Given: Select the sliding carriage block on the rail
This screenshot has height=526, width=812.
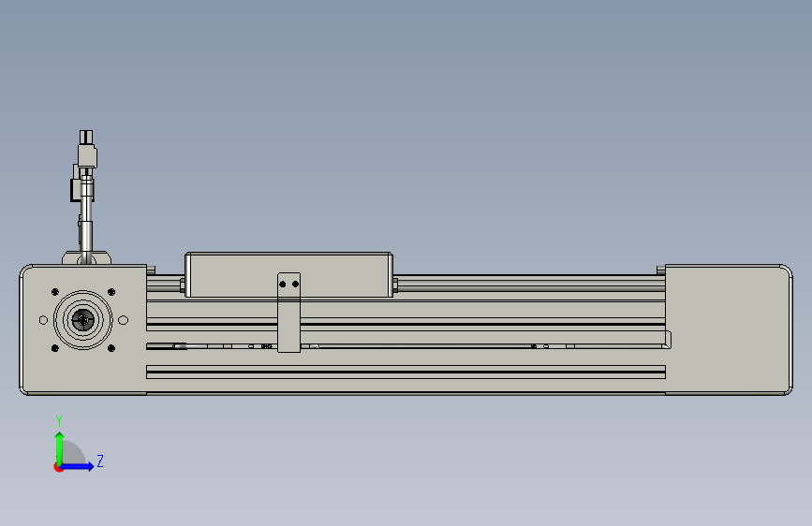Looking at the screenshot, I should coord(289,275).
